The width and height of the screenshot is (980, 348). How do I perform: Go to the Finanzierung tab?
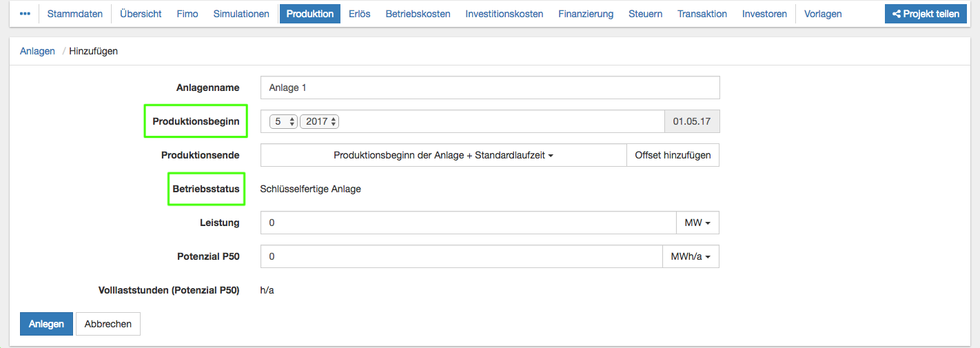[586, 14]
